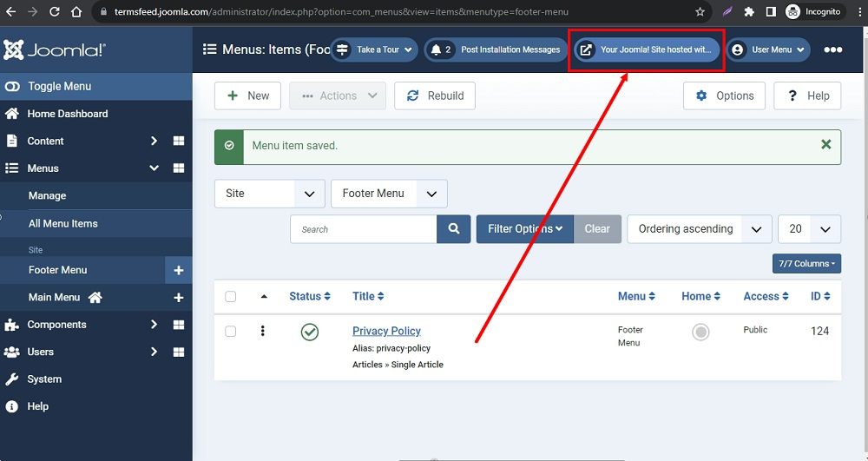
Task: Open Help in the sidebar
Action: [37, 406]
